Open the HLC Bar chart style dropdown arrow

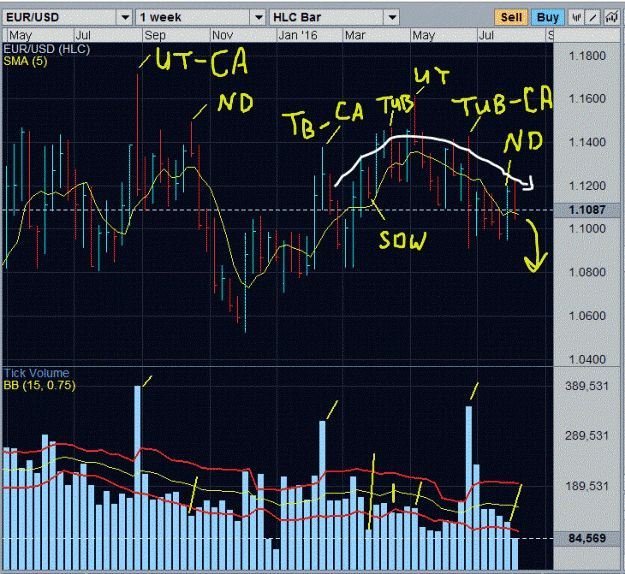click(x=392, y=18)
